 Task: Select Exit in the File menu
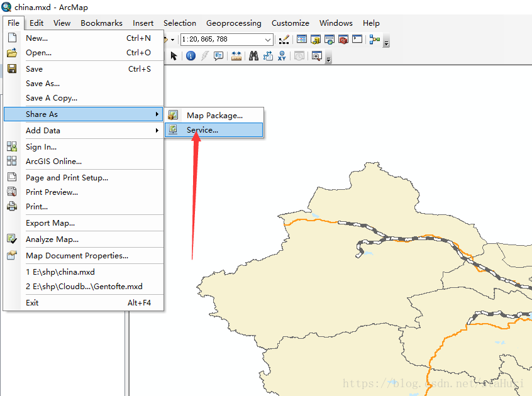click(84, 303)
